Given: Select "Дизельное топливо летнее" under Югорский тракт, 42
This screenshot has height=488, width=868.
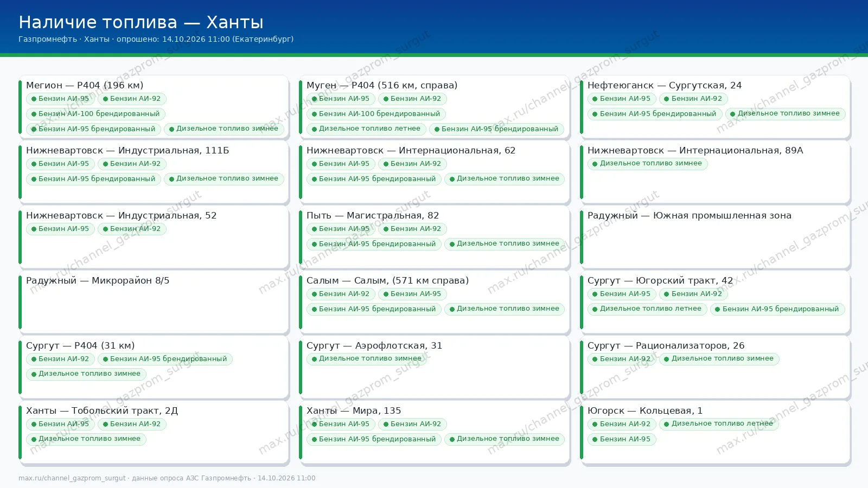Looking at the screenshot, I should 647,309.
